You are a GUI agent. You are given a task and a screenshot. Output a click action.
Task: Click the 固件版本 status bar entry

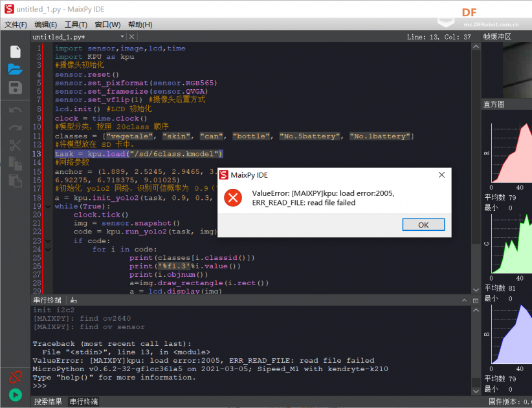[510, 402]
